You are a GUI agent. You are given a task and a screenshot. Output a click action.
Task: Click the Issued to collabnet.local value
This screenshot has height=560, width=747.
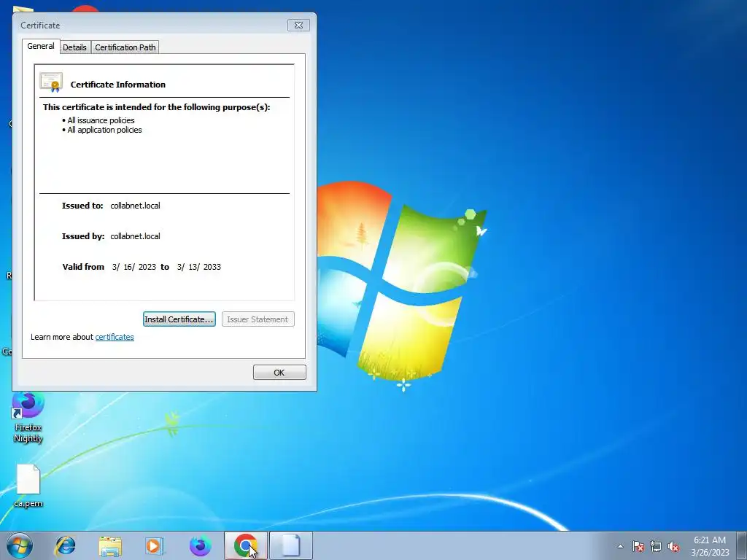point(135,206)
